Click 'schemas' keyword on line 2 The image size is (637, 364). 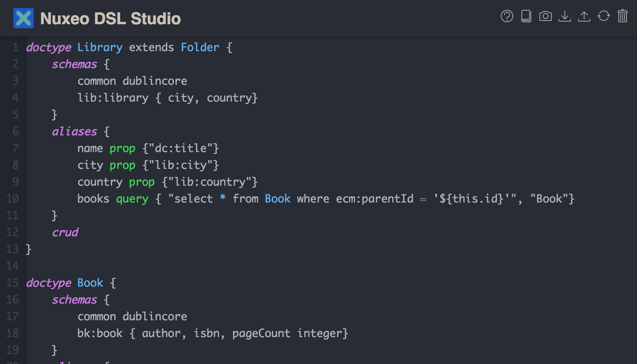(74, 64)
